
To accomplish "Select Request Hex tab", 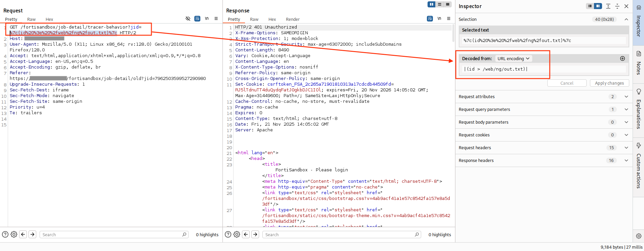I will click(x=49, y=19).
